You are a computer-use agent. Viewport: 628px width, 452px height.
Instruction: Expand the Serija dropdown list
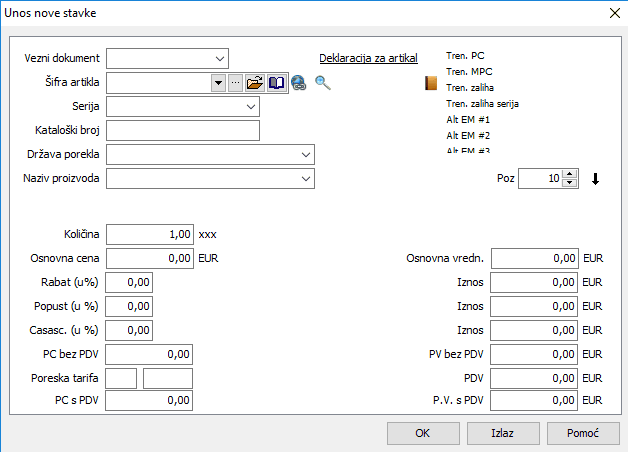coord(249,106)
